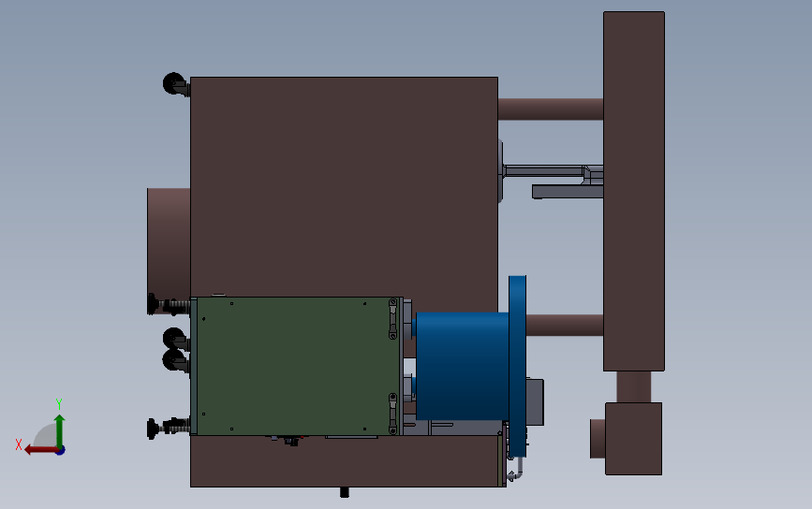Select the lone black caster wheel at top left
This screenshot has width=812, height=509.
coord(175,84)
